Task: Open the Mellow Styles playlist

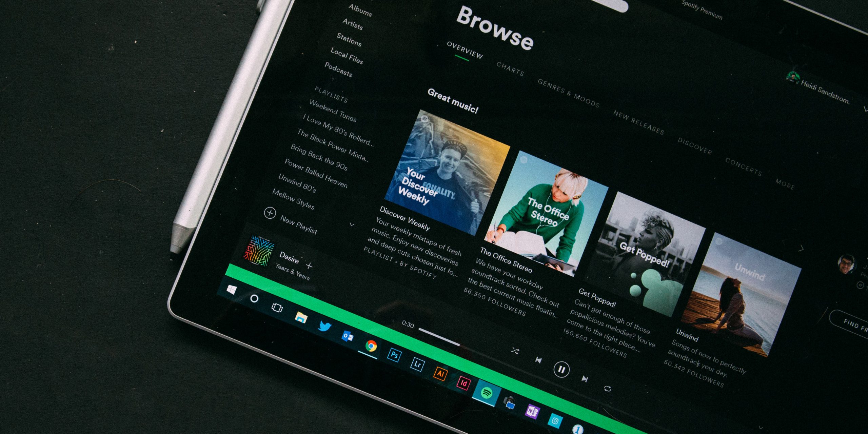Action: click(x=293, y=199)
